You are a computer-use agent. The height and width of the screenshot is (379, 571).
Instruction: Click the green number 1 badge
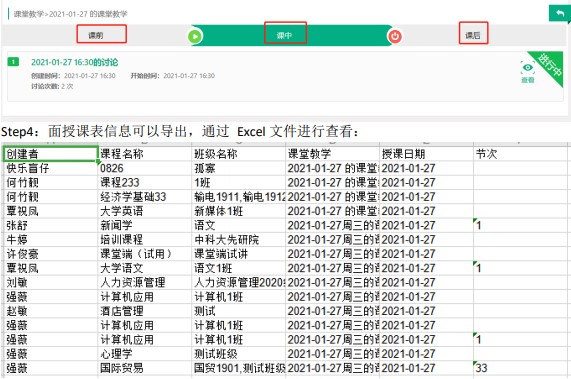tap(13, 62)
